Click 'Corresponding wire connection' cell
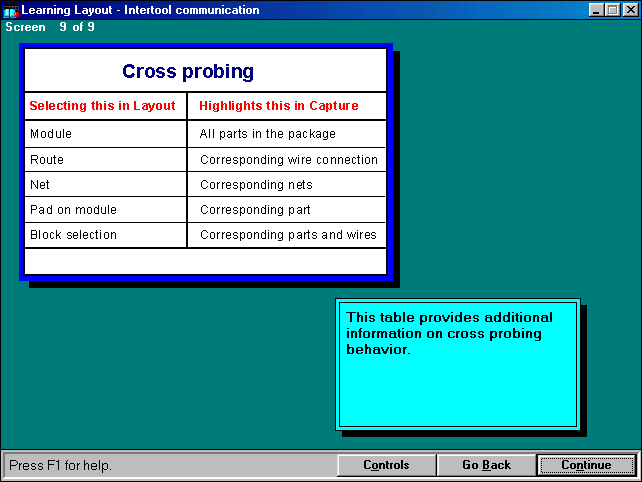642x482 pixels. click(288, 160)
